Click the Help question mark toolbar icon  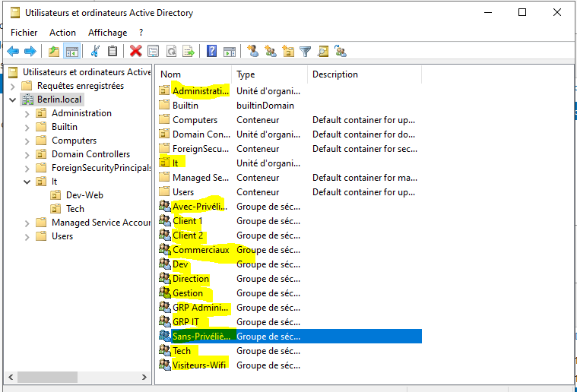pyautogui.click(x=211, y=51)
